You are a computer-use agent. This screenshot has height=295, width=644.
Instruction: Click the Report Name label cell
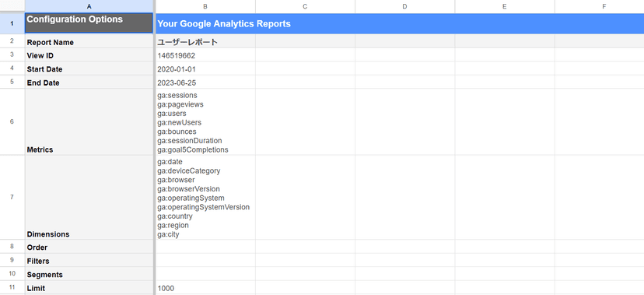[89, 41]
